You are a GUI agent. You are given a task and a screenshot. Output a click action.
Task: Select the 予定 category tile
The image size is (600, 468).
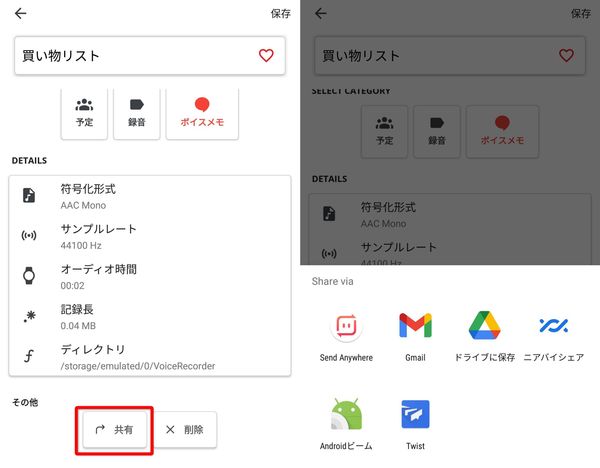click(84, 114)
